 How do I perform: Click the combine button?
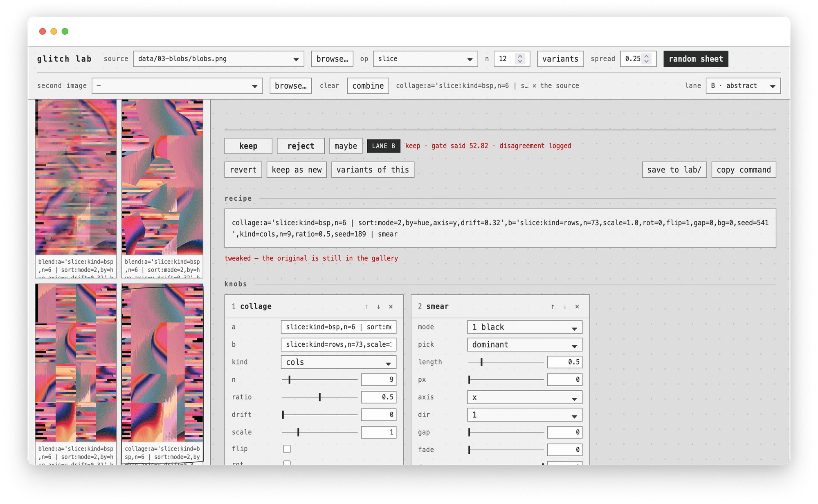pyautogui.click(x=368, y=86)
